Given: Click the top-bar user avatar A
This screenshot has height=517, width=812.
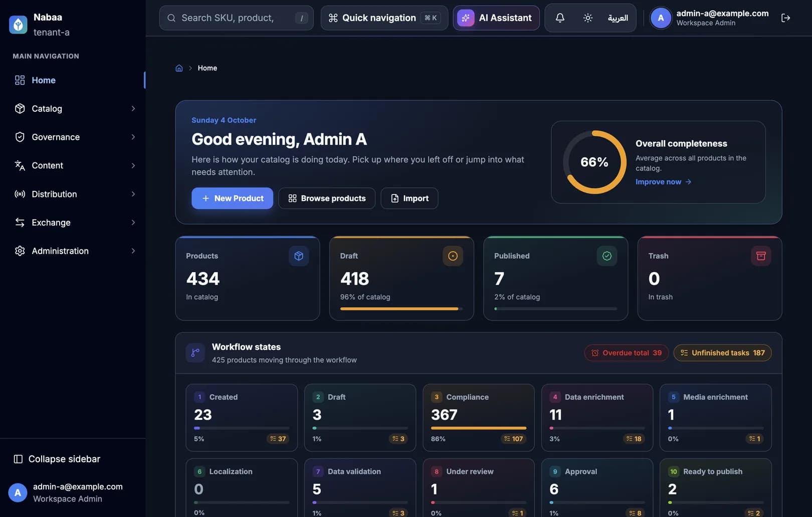Looking at the screenshot, I should (661, 18).
